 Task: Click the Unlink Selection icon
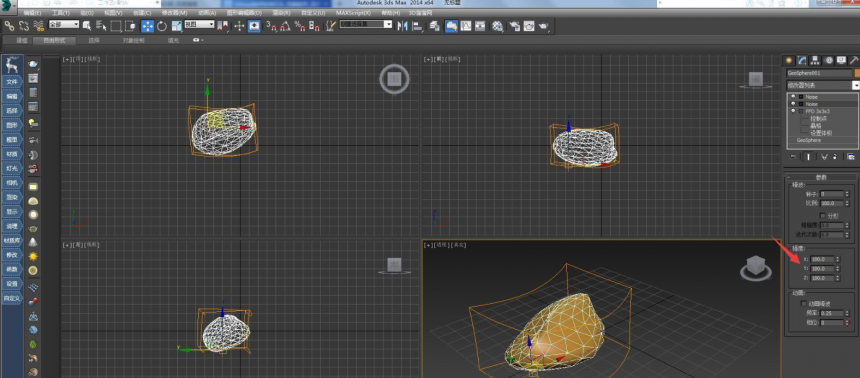tap(24, 25)
